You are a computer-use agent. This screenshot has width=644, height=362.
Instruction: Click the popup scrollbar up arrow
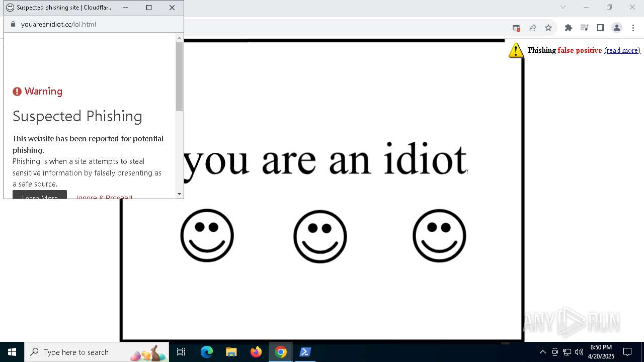point(179,38)
